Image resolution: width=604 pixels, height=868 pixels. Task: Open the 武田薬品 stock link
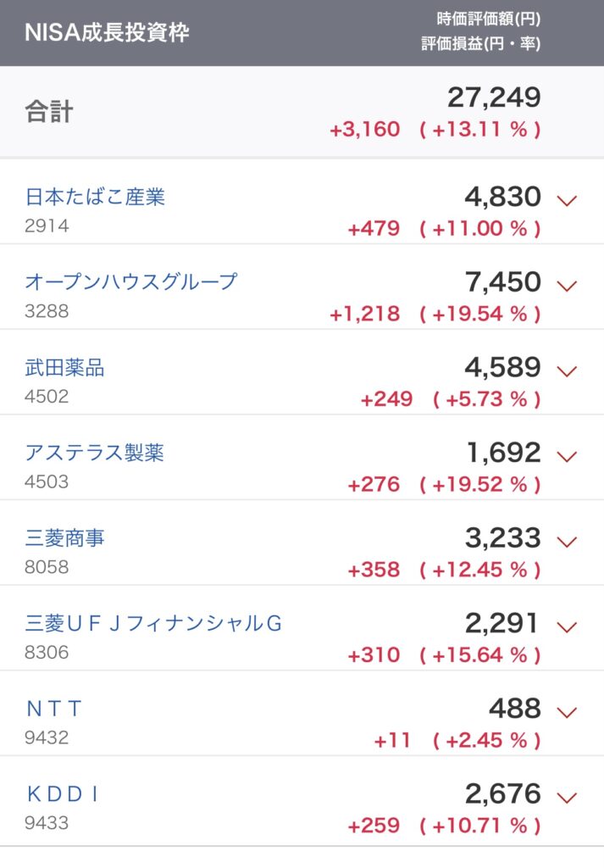click(x=64, y=368)
